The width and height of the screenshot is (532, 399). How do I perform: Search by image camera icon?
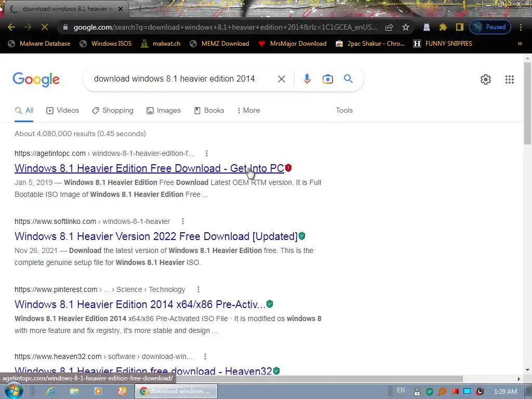click(327, 79)
